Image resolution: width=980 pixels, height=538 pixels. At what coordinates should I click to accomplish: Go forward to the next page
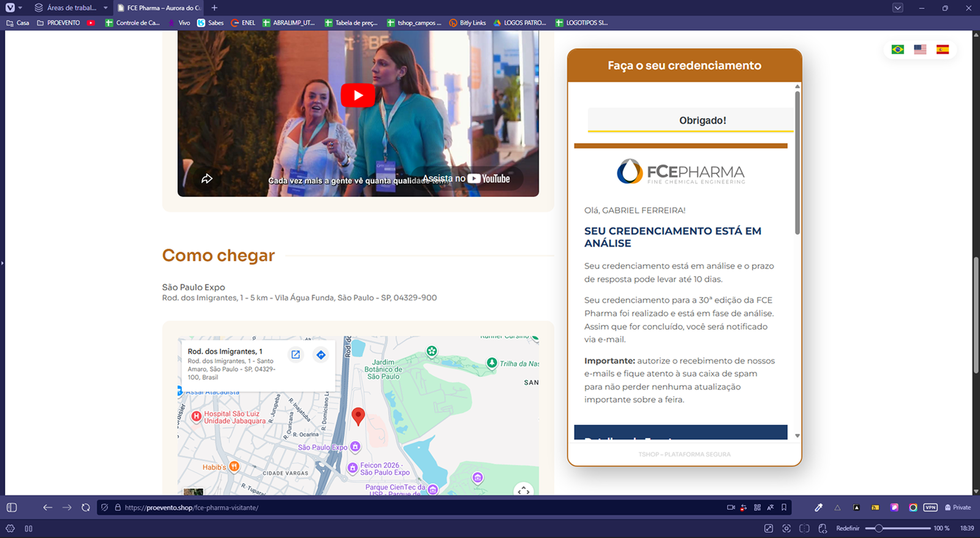coord(67,507)
